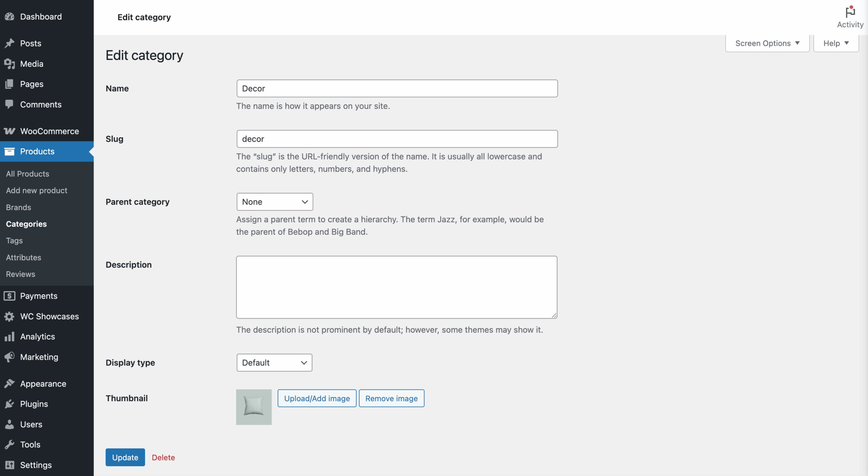868x476 pixels.
Task: Click the Tools wrench icon
Action: pyautogui.click(x=9, y=444)
